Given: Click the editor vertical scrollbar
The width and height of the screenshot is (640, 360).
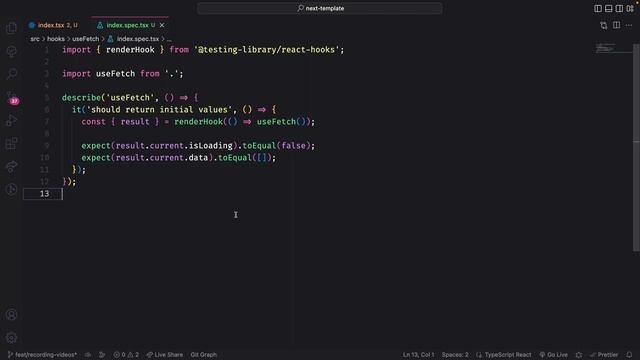Looking at the screenshot, I should [x=636, y=147].
